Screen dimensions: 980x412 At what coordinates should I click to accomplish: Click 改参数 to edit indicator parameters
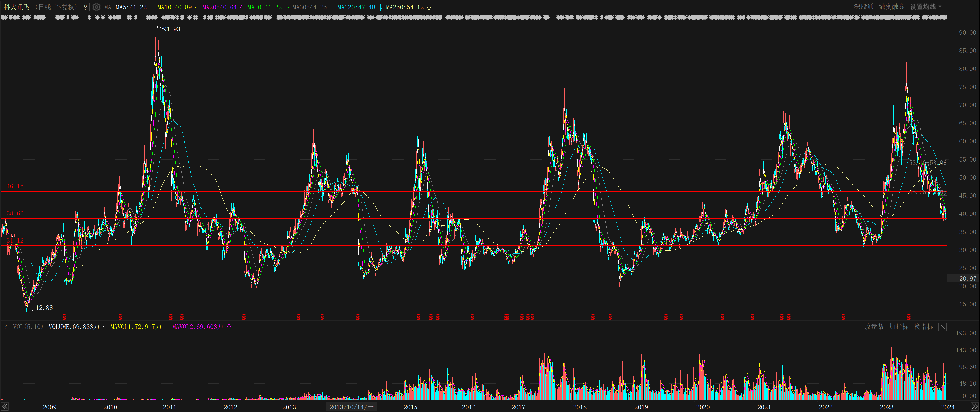[874, 327]
